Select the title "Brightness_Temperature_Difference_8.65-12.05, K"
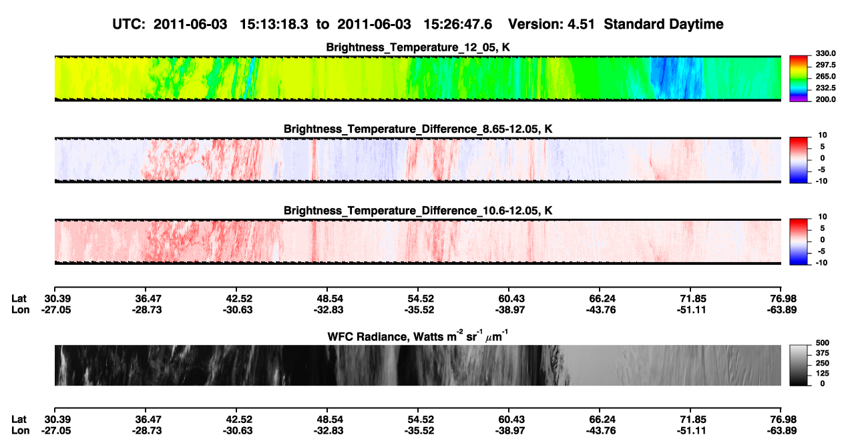The width and height of the screenshot is (868, 445). 418,129
